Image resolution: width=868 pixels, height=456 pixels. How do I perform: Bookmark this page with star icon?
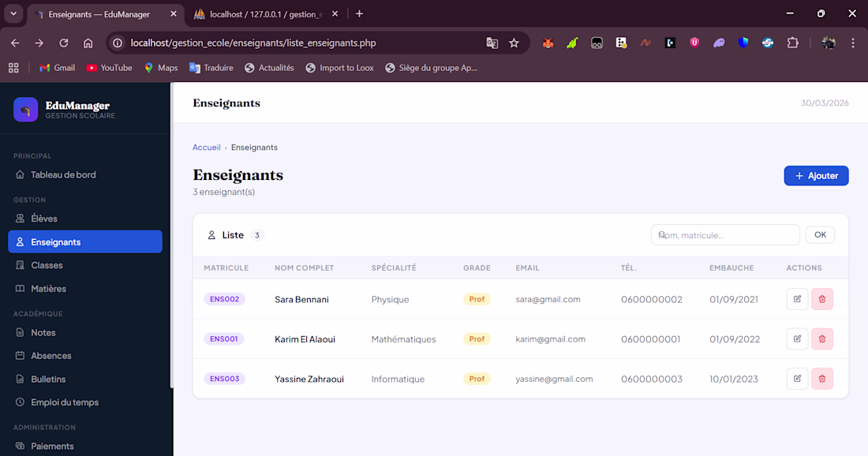click(x=514, y=43)
